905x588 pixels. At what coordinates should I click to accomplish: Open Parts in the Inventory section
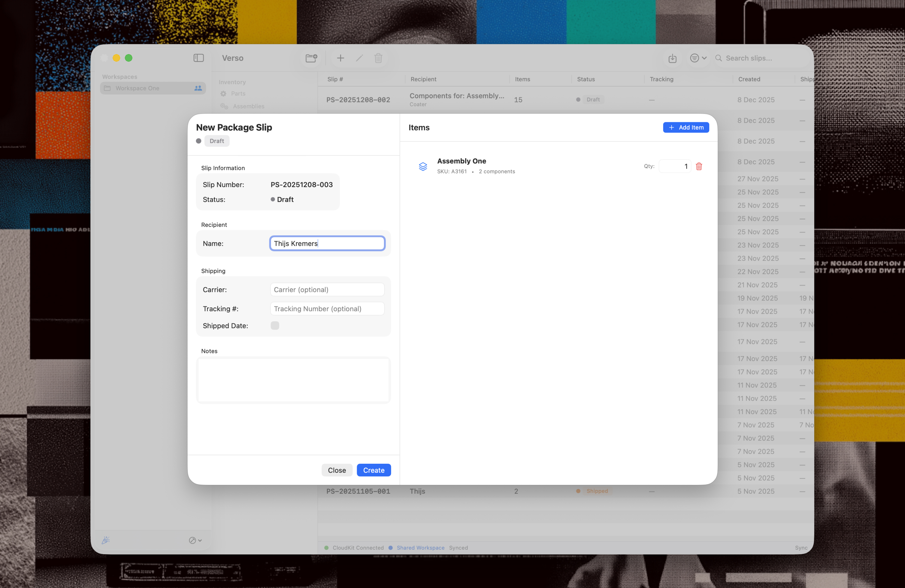pos(238,94)
